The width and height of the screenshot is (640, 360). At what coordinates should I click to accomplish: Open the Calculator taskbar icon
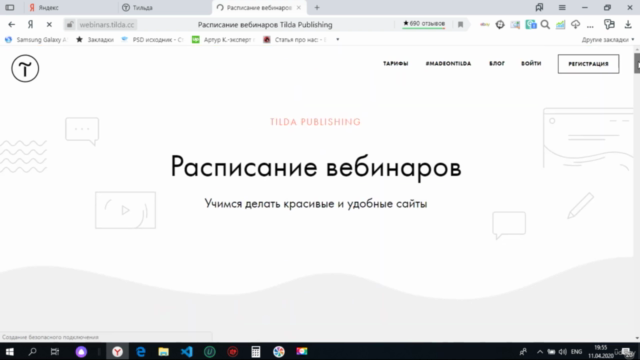click(256, 351)
